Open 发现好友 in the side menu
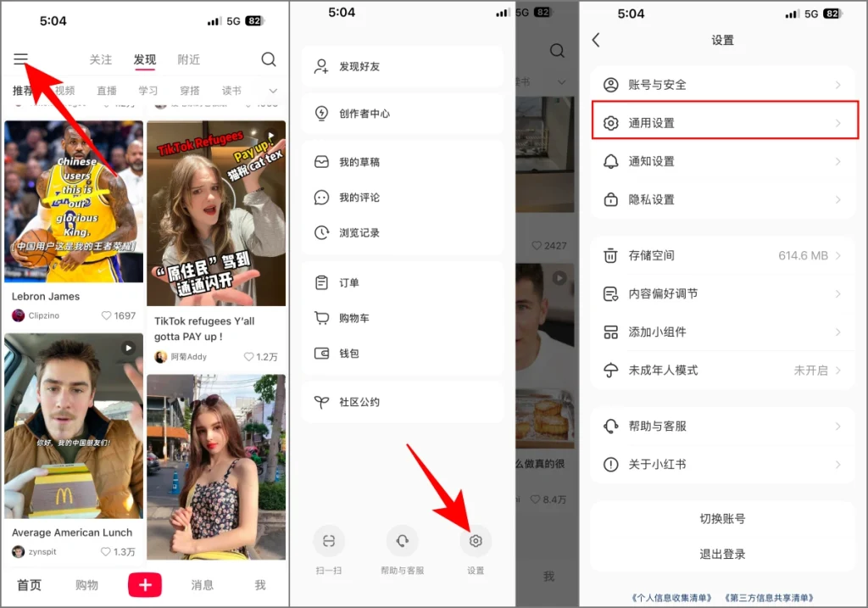This screenshot has width=868, height=608. [x=403, y=66]
